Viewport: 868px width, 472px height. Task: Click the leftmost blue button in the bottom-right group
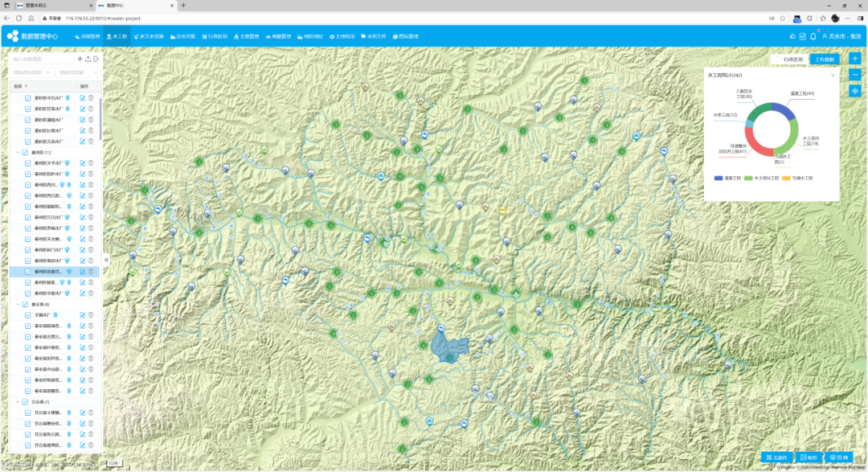777,458
